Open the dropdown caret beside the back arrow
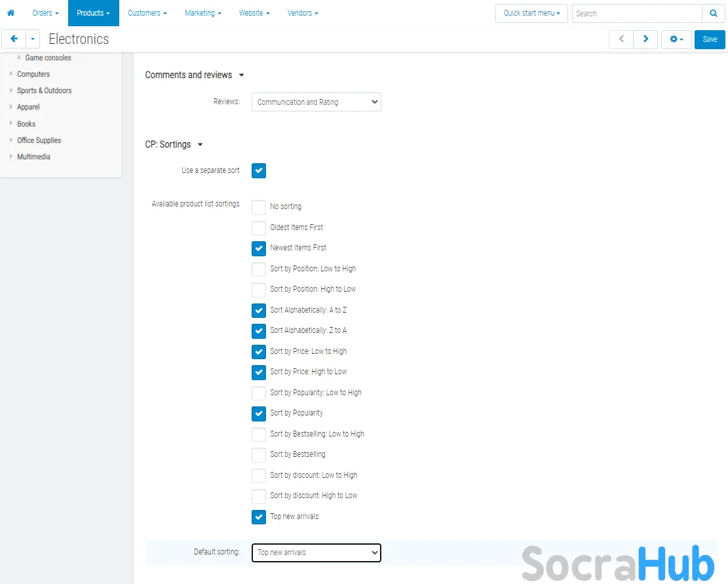Viewport: 728px width, 584px height. tap(33, 39)
